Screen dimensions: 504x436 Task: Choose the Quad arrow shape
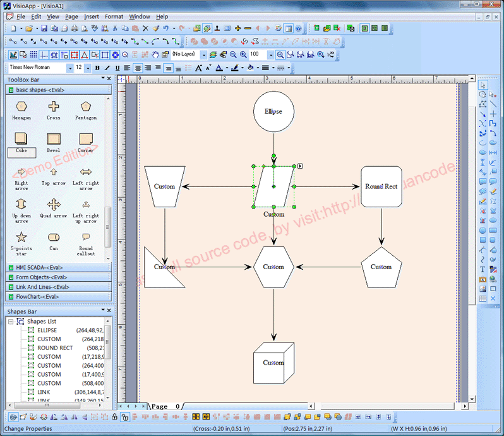[x=54, y=205]
